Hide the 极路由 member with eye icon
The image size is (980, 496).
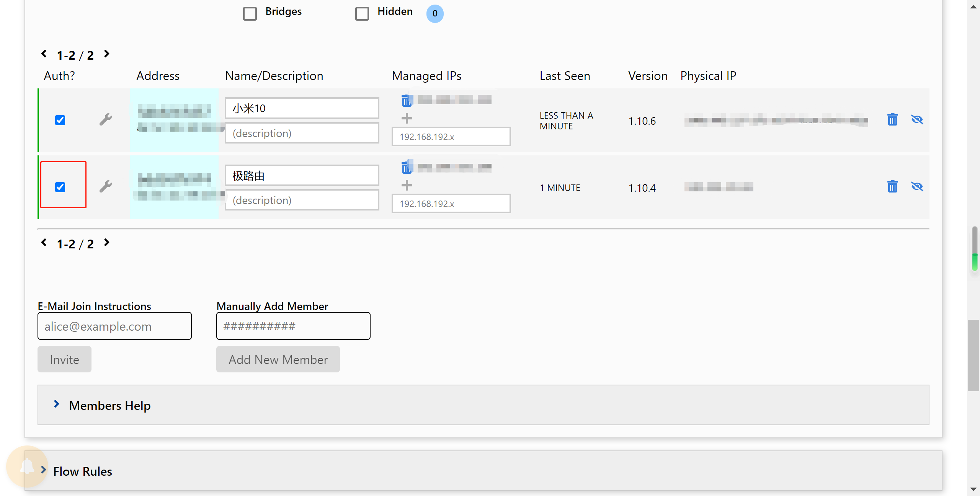click(917, 187)
